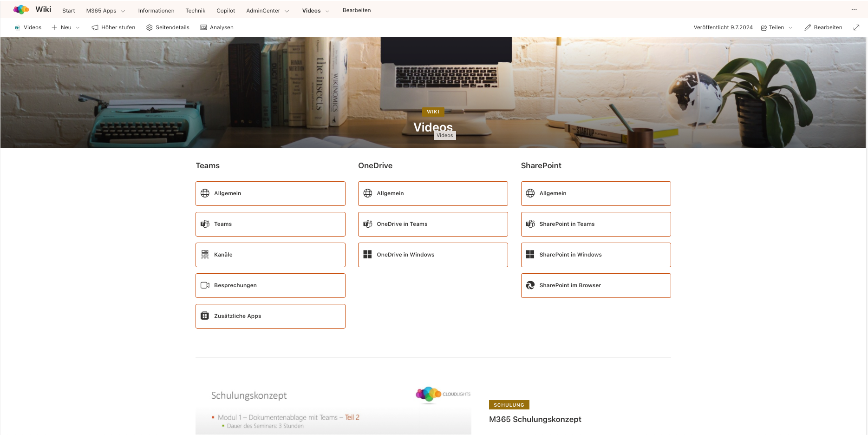Select Bearbeiten in the top navigation

357,10
